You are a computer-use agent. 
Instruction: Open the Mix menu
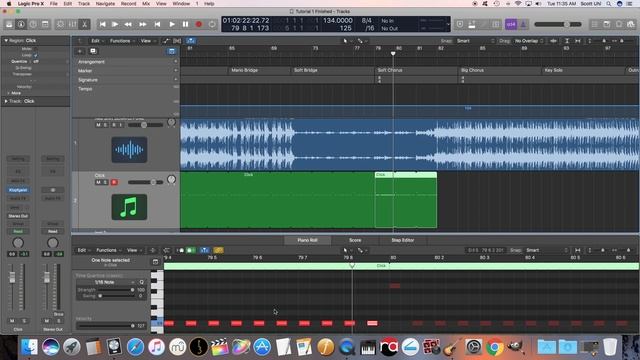coord(146,4)
